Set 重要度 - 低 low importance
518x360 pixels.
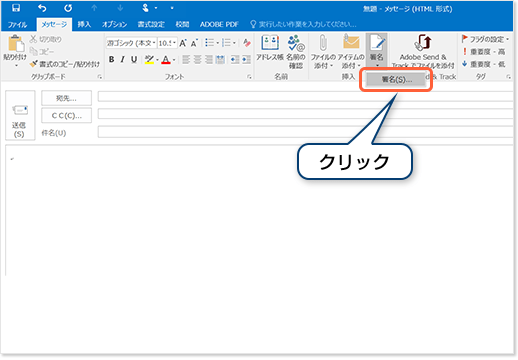point(483,64)
